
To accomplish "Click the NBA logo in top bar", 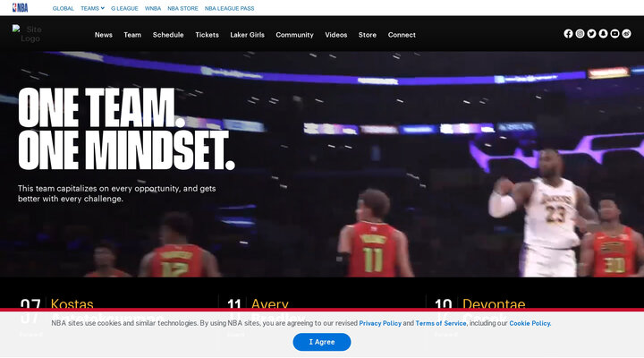I will pyautogui.click(x=20, y=7).
